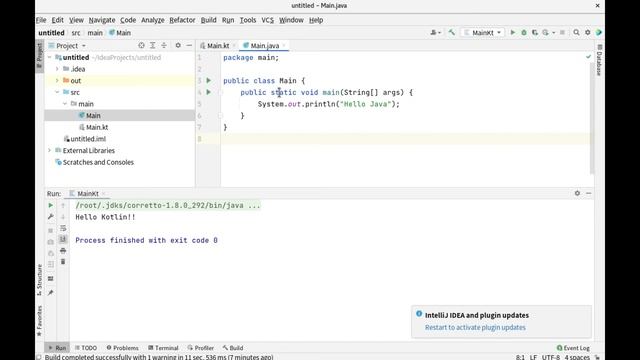The width and height of the screenshot is (640, 360).
Task: Run with Coverage from the toolbar
Action: [x=535, y=32]
